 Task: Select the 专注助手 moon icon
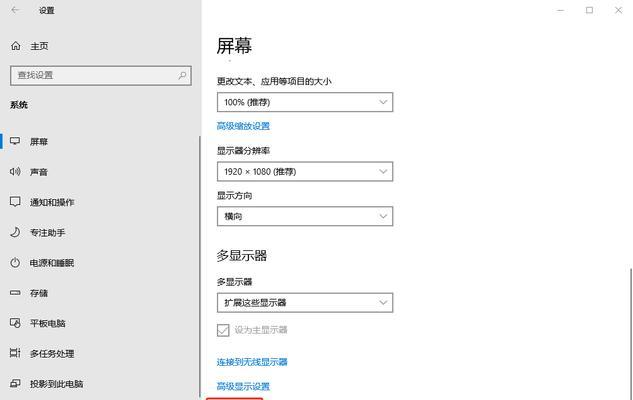15,232
